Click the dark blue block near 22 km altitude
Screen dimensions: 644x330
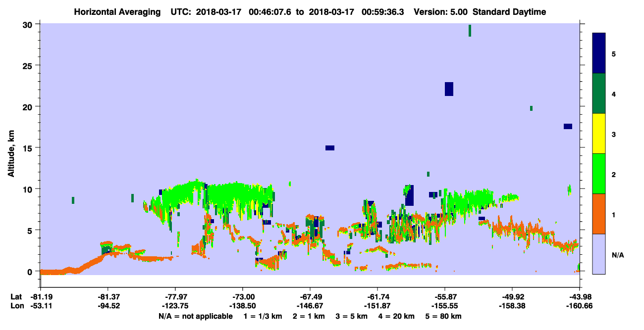coord(449,89)
